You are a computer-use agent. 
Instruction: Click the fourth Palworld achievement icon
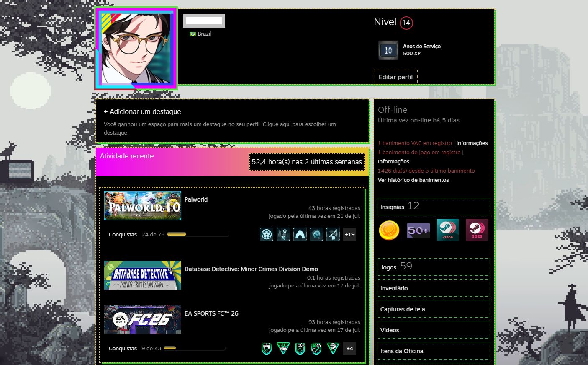(316, 234)
